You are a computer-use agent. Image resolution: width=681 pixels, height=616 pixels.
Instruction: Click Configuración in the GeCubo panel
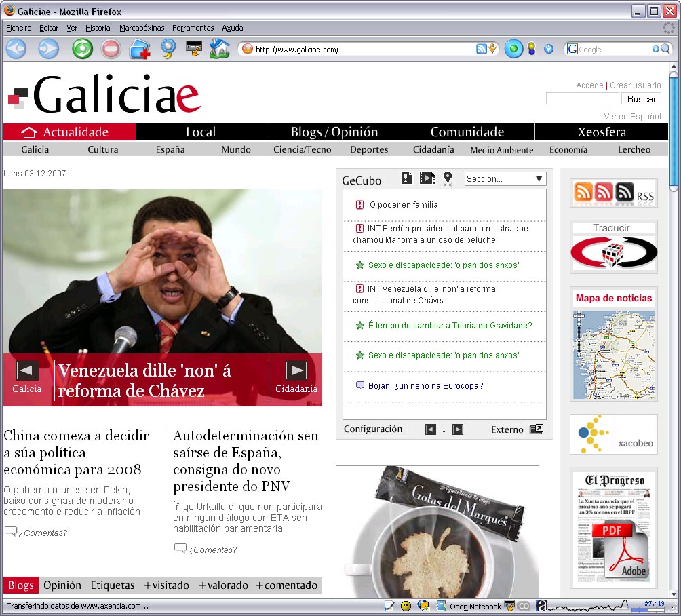[373, 429]
